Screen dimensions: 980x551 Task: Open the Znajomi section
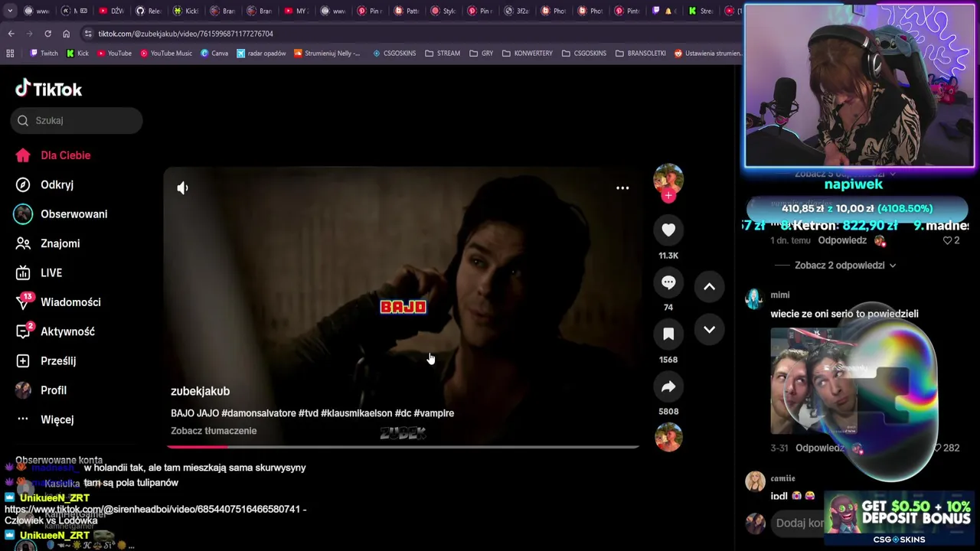47,243
